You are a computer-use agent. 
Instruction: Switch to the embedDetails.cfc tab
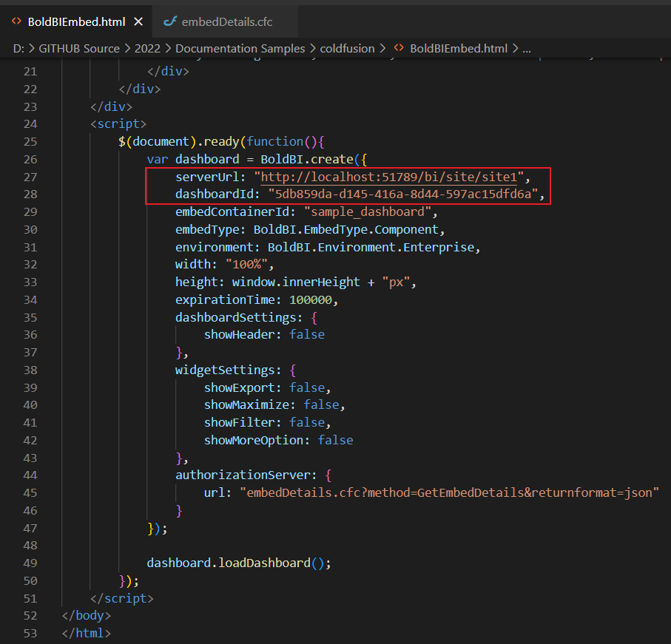tap(226, 21)
